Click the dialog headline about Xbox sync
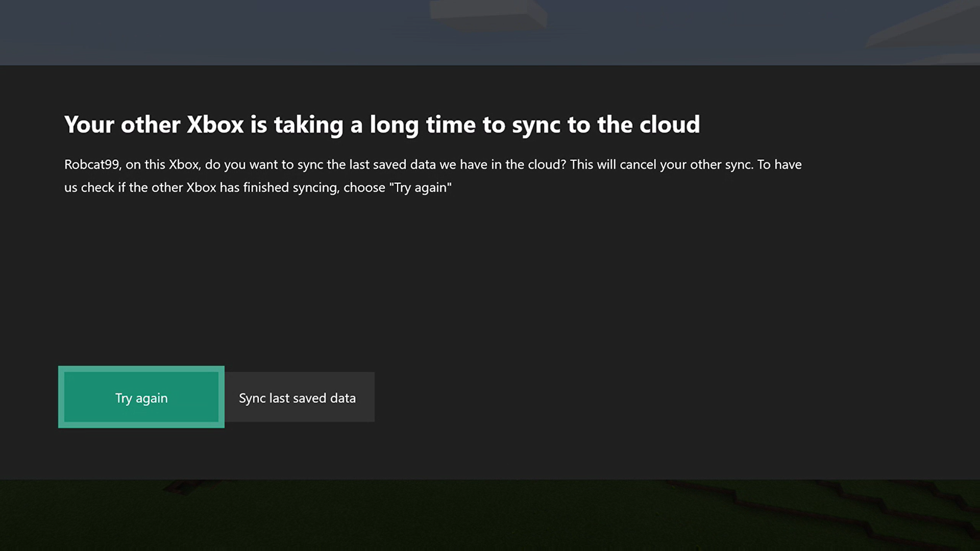This screenshot has width=980, height=551. click(382, 124)
